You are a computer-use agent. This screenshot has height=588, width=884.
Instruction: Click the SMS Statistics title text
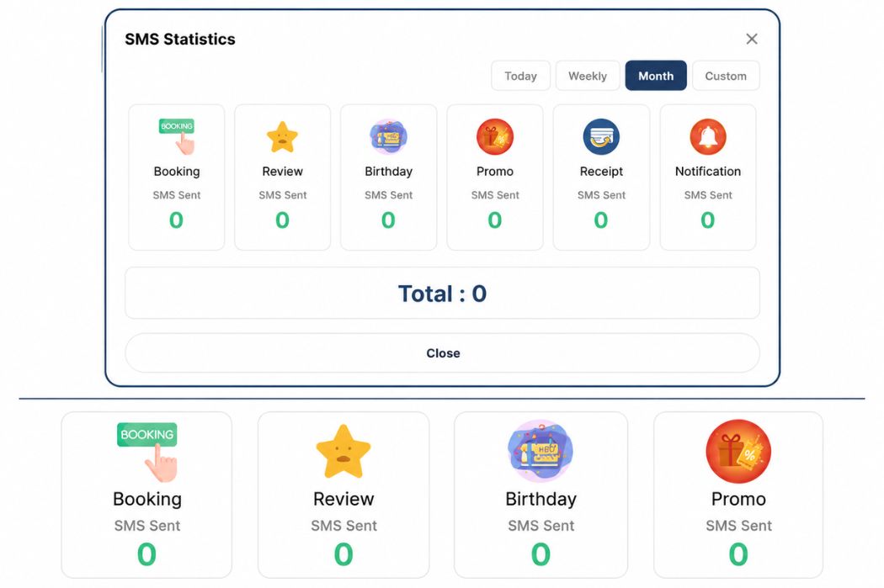tap(180, 39)
